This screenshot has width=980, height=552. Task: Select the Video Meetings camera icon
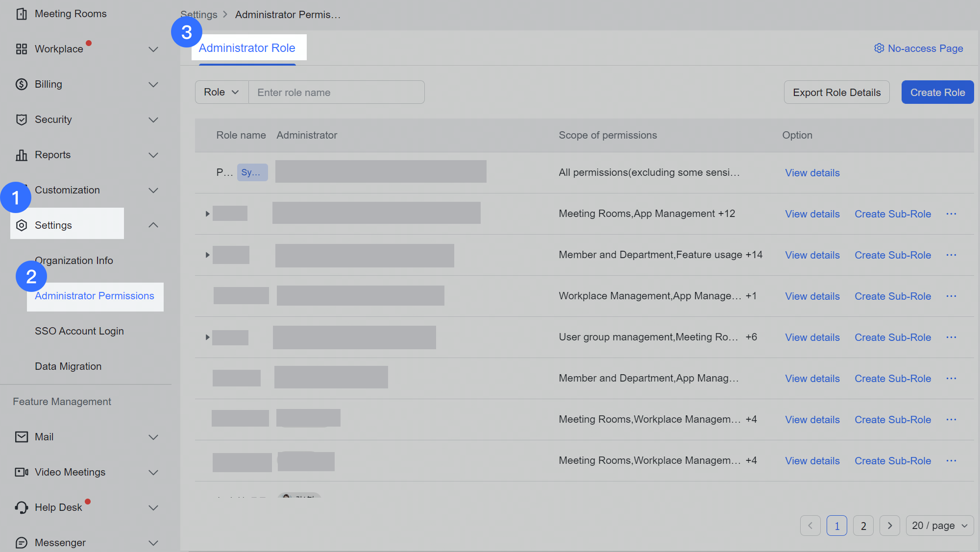click(21, 472)
